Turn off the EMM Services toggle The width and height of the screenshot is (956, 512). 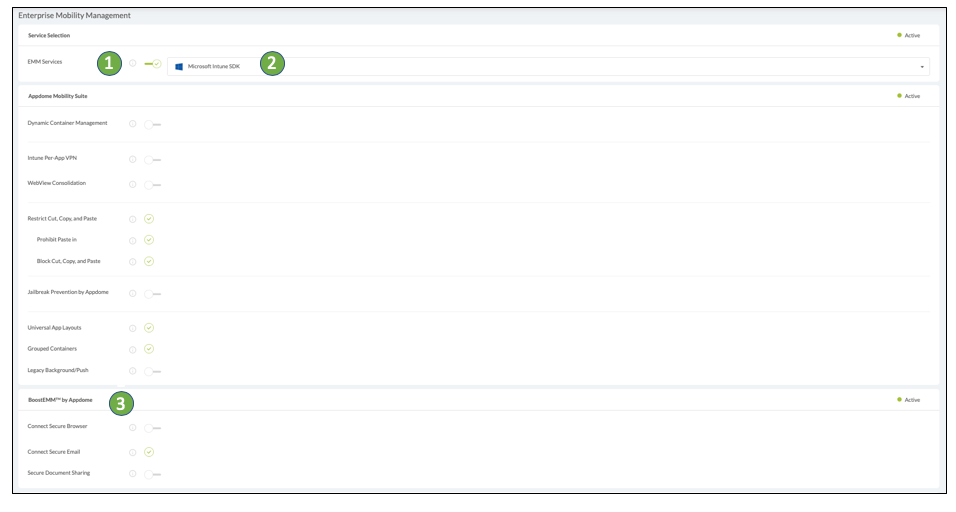click(153, 64)
